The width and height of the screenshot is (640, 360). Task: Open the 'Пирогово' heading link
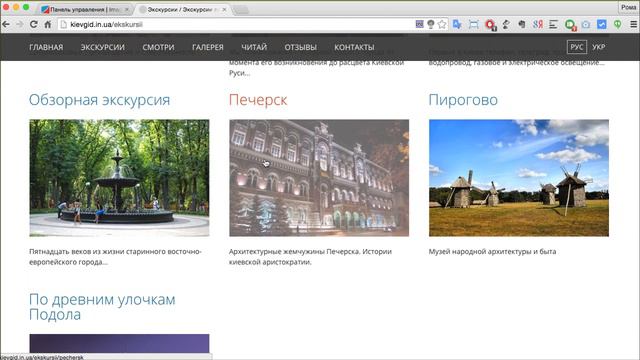[463, 100]
